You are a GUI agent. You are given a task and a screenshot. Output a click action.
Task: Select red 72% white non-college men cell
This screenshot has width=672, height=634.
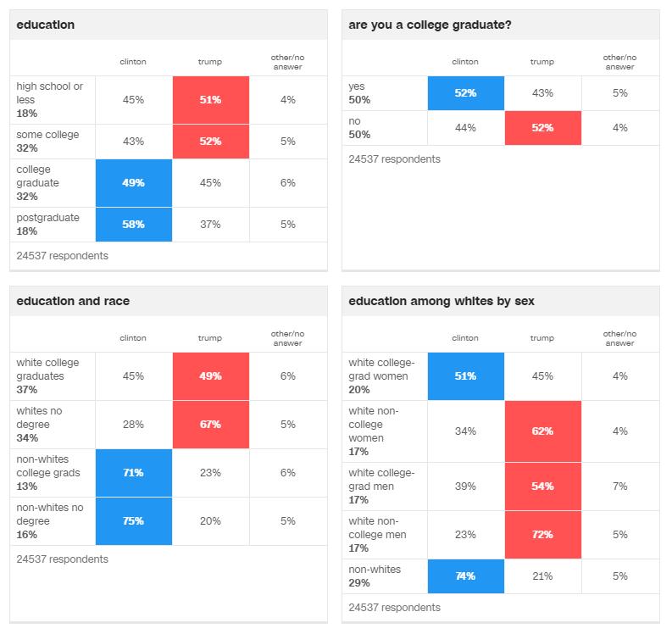pos(542,535)
